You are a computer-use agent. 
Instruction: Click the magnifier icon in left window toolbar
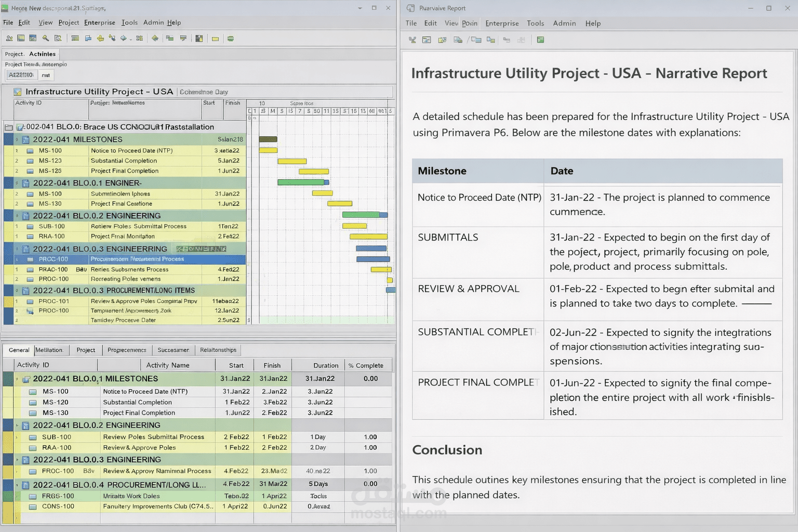[x=46, y=38]
